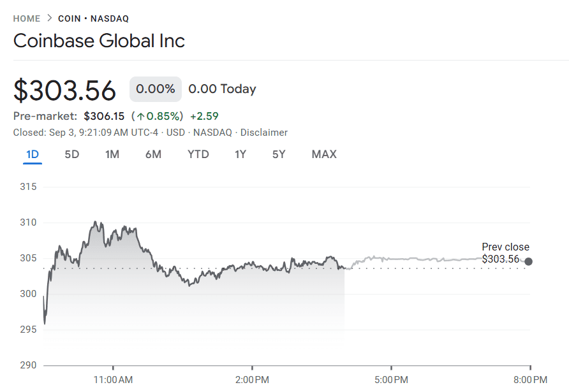
Task: Show MAX price history
Action: point(324,154)
